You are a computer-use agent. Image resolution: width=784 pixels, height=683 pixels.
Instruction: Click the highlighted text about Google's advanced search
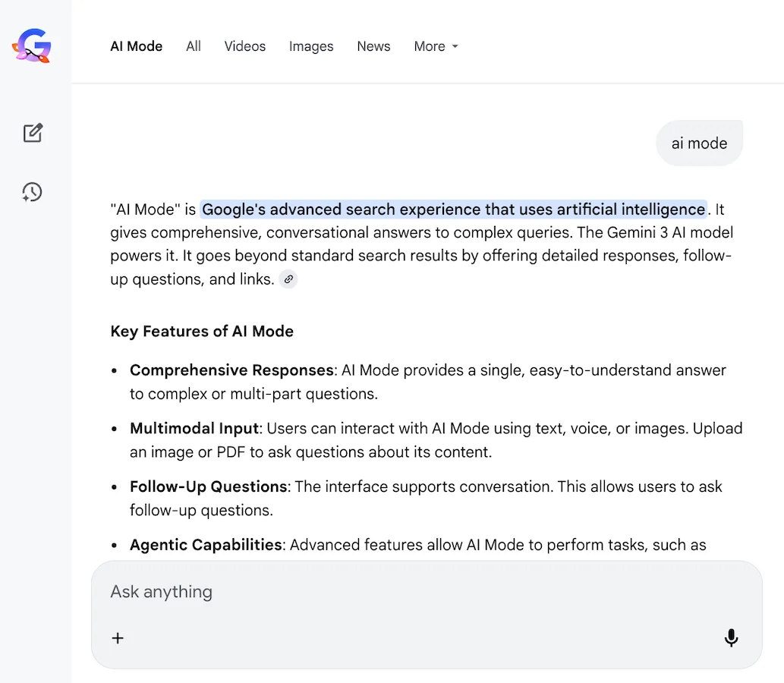(453, 209)
